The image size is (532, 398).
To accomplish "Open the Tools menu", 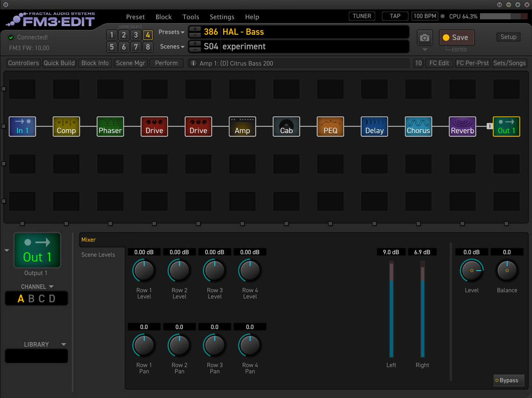I will [x=191, y=17].
